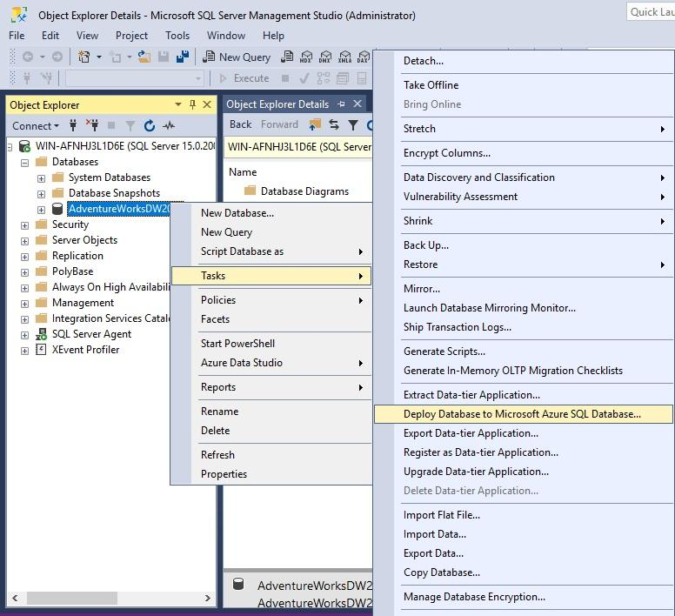Image resolution: width=675 pixels, height=616 pixels.
Task: Click Back in Object Explorer Details
Action: coord(240,124)
